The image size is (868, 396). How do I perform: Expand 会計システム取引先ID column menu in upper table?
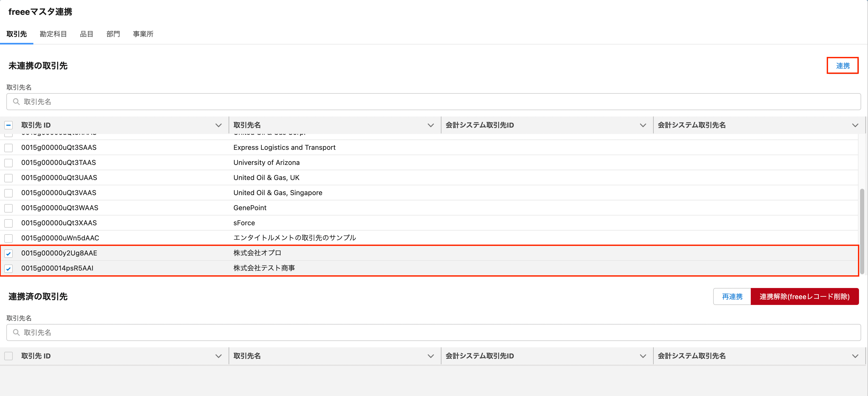pyautogui.click(x=643, y=125)
